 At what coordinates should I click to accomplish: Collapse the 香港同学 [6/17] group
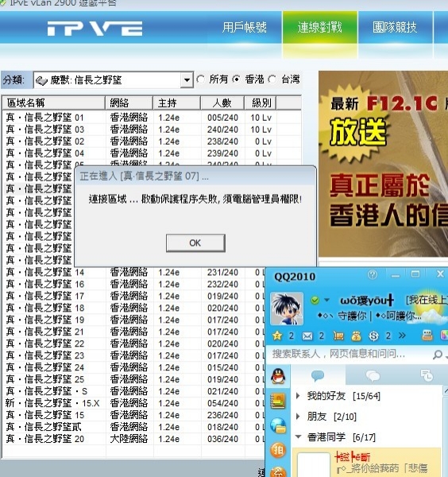point(298,436)
